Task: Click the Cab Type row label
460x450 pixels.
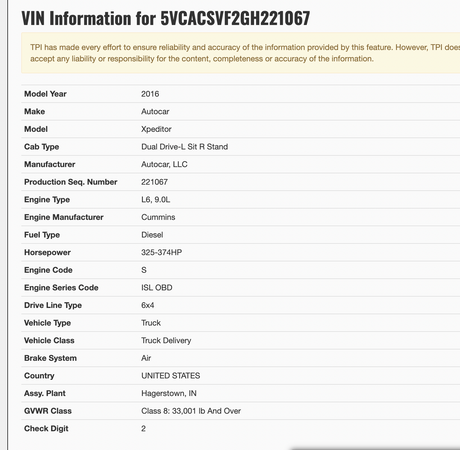Action: [41, 147]
